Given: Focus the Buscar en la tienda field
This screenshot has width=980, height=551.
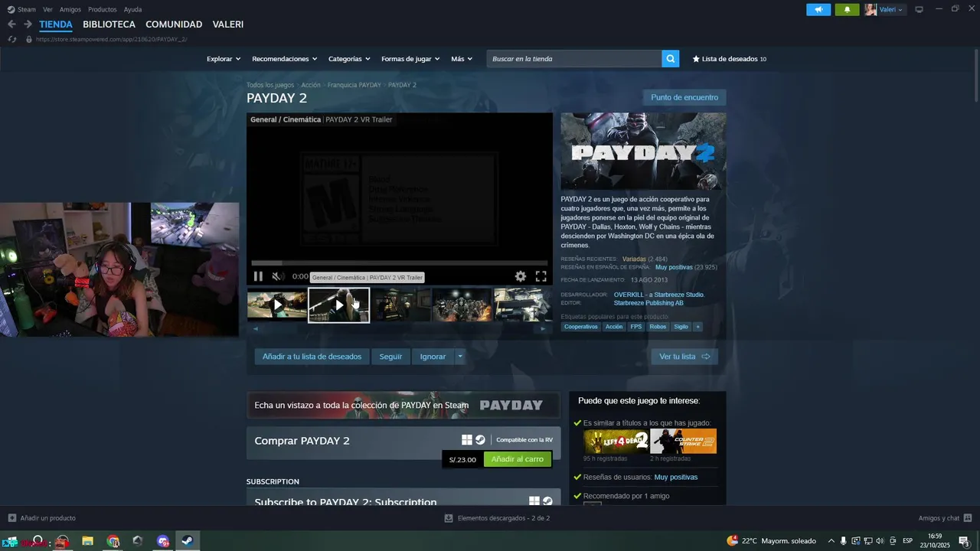Looking at the screenshot, I should pyautogui.click(x=574, y=59).
